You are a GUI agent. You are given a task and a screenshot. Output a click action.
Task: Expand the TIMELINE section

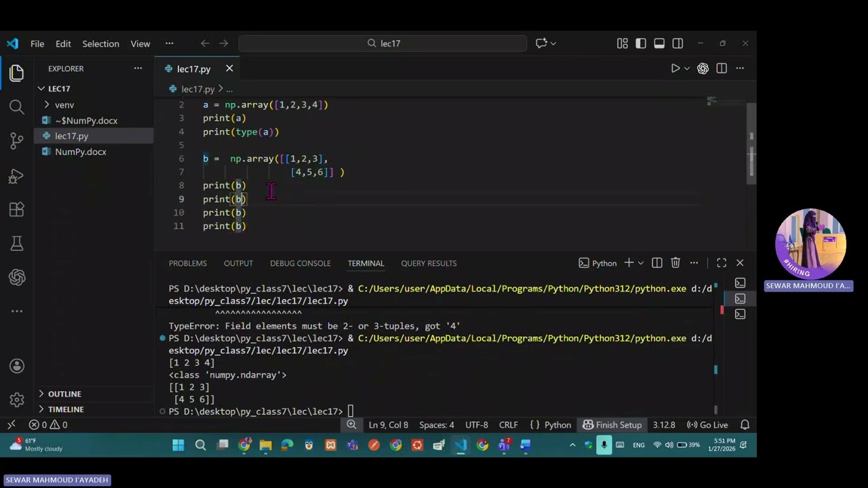(x=65, y=409)
